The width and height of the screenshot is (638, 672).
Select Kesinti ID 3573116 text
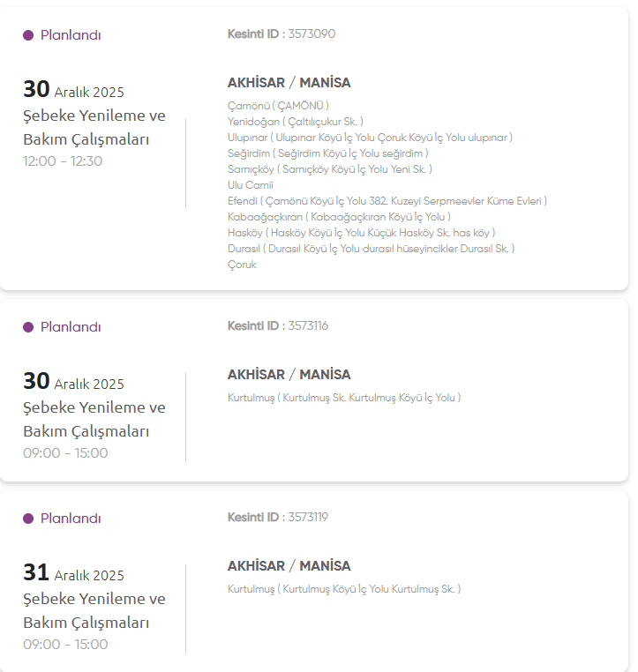coord(278,326)
